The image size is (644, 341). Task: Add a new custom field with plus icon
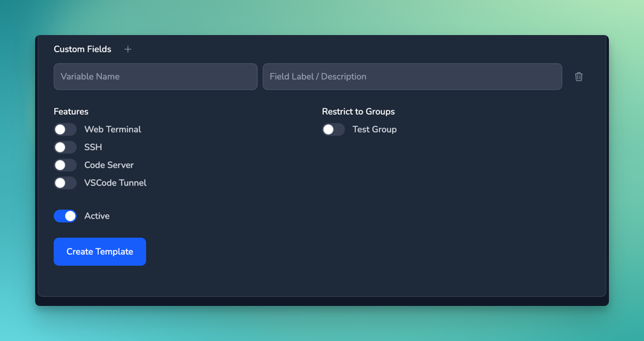(x=128, y=49)
